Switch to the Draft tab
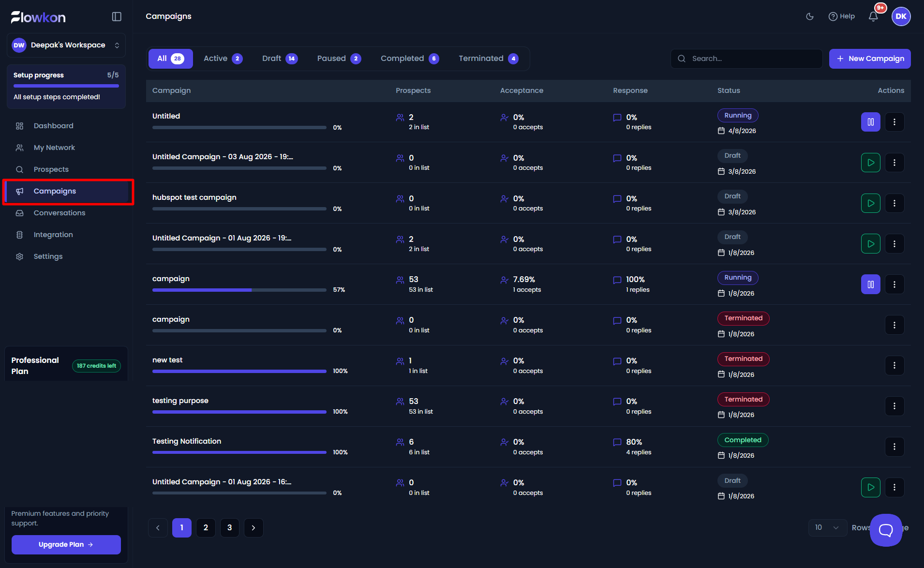The width and height of the screenshot is (924, 568). click(280, 59)
